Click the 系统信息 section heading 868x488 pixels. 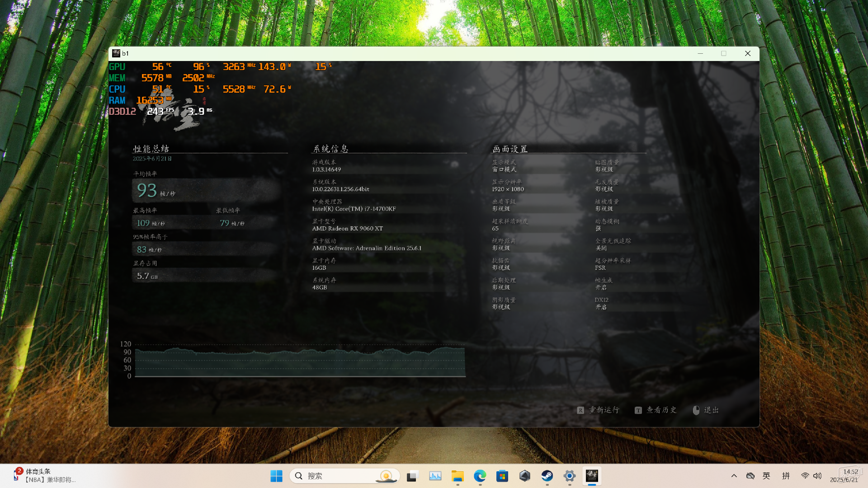pyautogui.click(x=330, y=149)
